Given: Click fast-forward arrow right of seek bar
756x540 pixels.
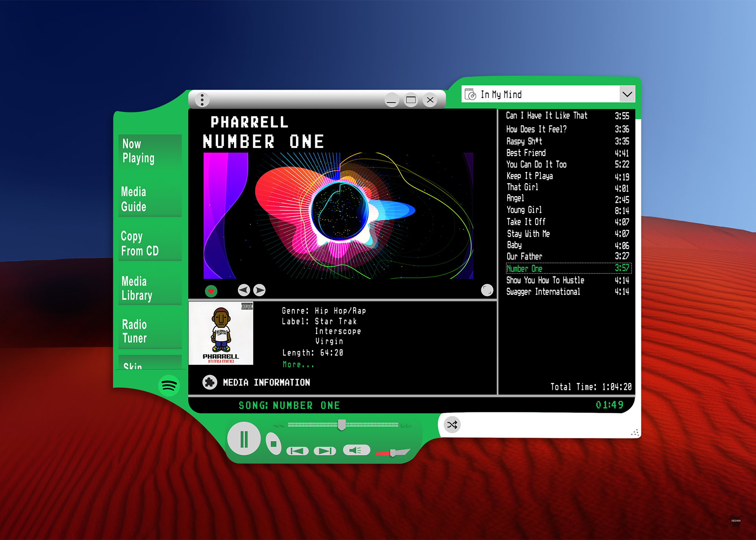Looking at the screenshot, I should [x=406, y=425].
